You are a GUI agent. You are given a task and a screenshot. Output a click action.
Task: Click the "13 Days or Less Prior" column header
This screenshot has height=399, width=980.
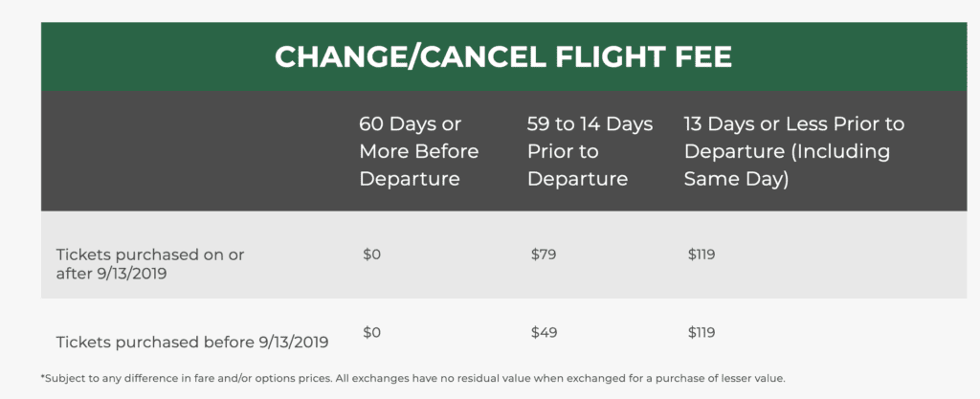(x=793, y=124)
